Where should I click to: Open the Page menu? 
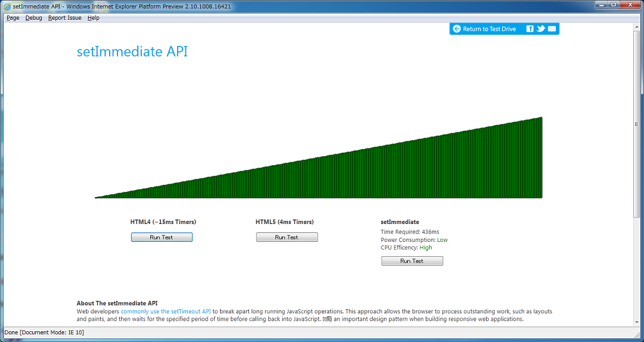coord(13,18)
